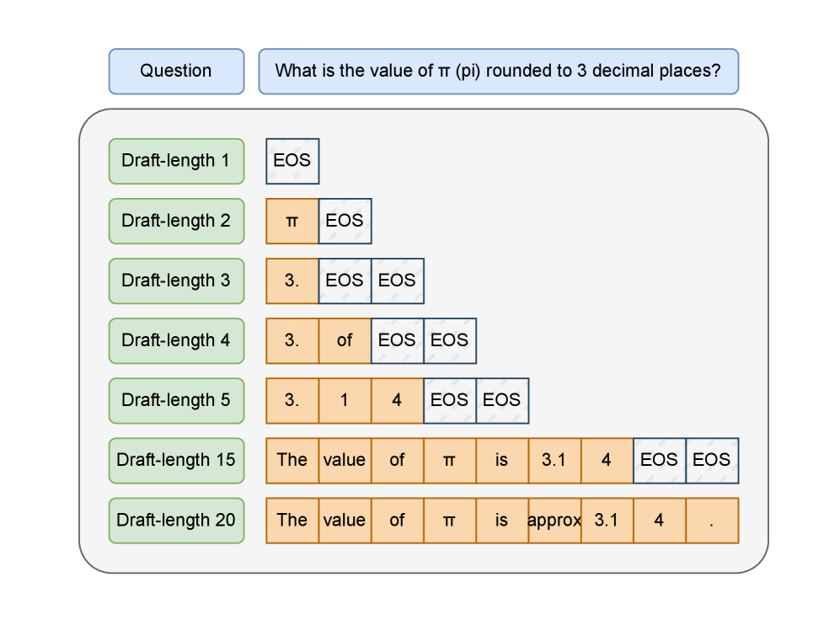This screenshot has height=620, width=840.
Task: Click the EOS token in Draft-length 1 row
Action: tap(292, 161)
